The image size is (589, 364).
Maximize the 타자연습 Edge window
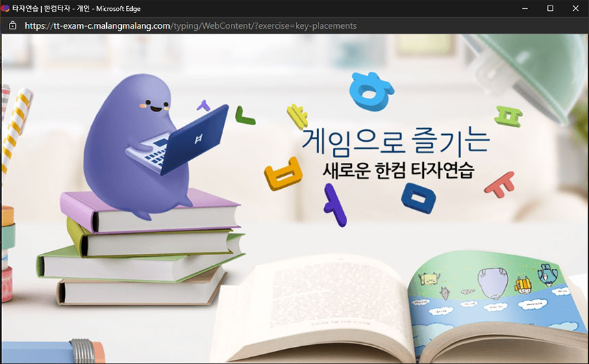pos(550,8)
